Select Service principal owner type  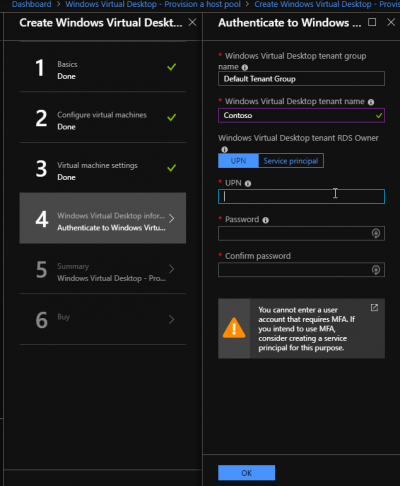tap(291, 161)
